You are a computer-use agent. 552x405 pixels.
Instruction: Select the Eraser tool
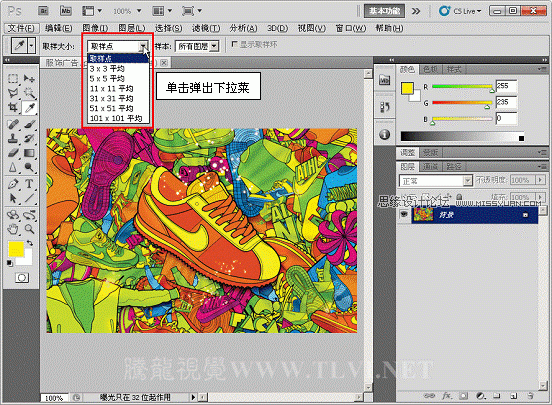click(13, 153)
